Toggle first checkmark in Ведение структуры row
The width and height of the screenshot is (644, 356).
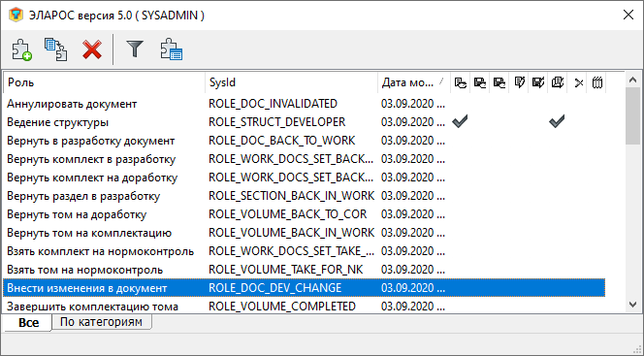pyautogui.click(x=460, y=121)
